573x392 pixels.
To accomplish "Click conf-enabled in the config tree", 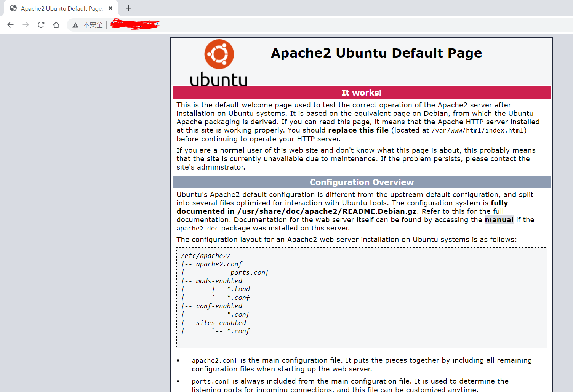I will 219,306.
